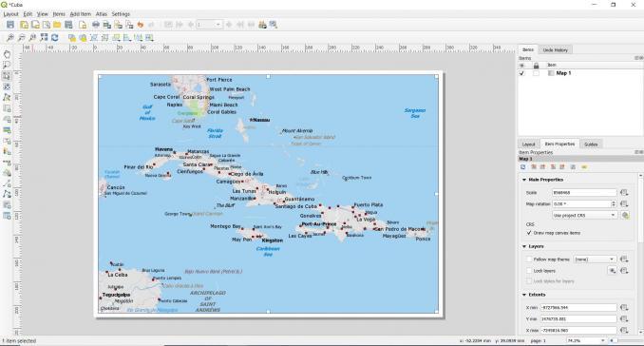Activate the Select/Move Item tool

coord(7,76)
